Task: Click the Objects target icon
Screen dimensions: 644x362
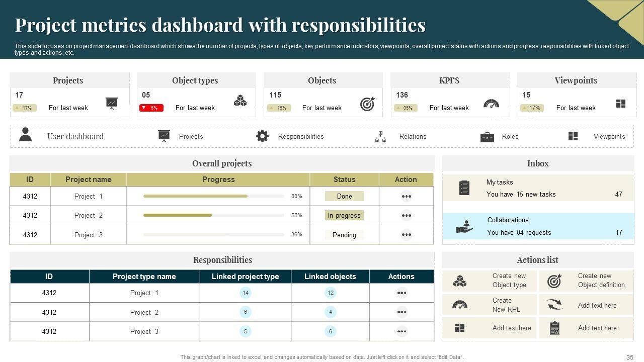Action: click(367, 104)
